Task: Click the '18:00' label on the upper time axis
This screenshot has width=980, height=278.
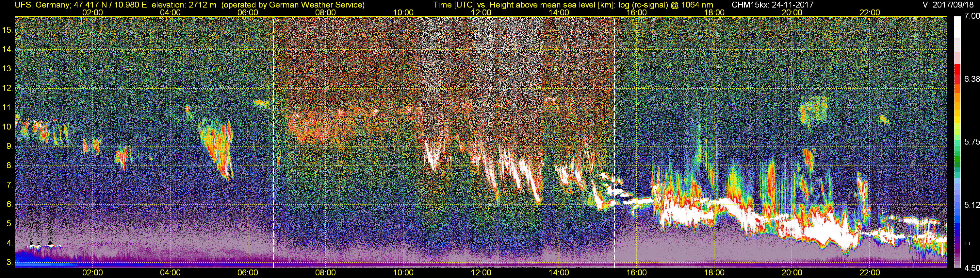Action: tap(714, 12)
